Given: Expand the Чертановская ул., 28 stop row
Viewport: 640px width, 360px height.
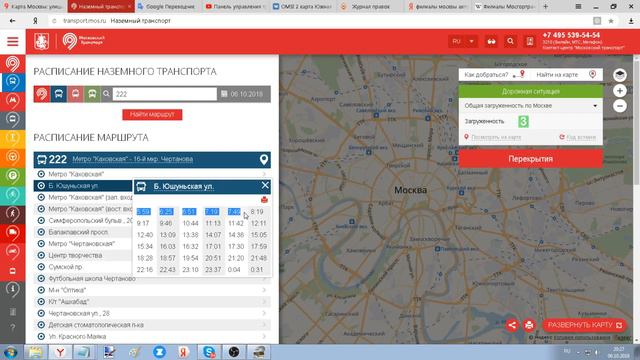Looking at the screenshot, I should pyautogui.click(x=151, y=313).
